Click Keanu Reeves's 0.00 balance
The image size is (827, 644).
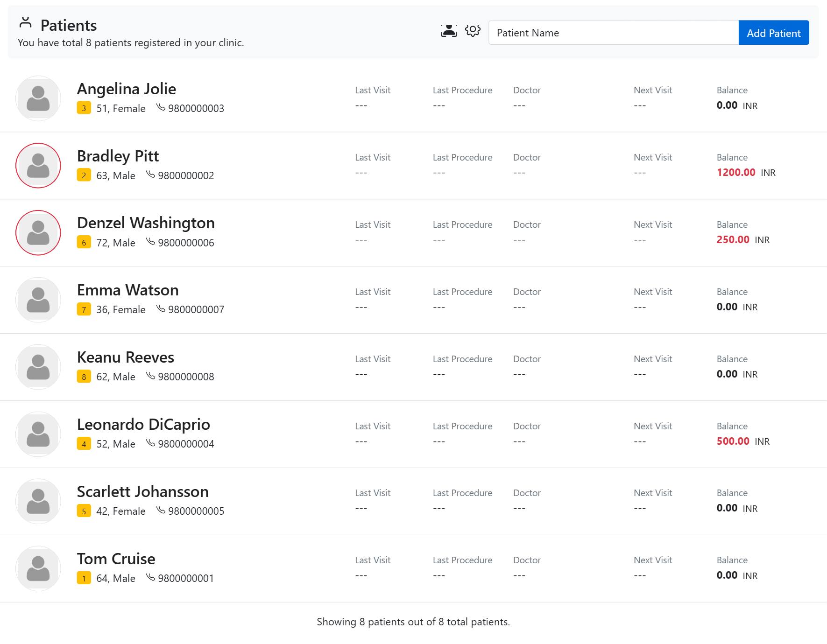(x=727, y=374)
